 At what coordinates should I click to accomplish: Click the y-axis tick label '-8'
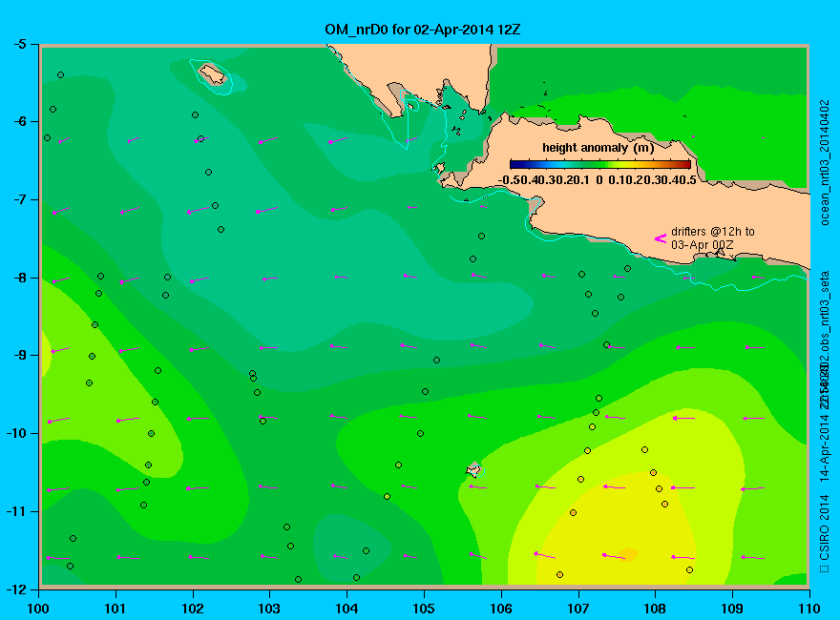click(20, 278)
